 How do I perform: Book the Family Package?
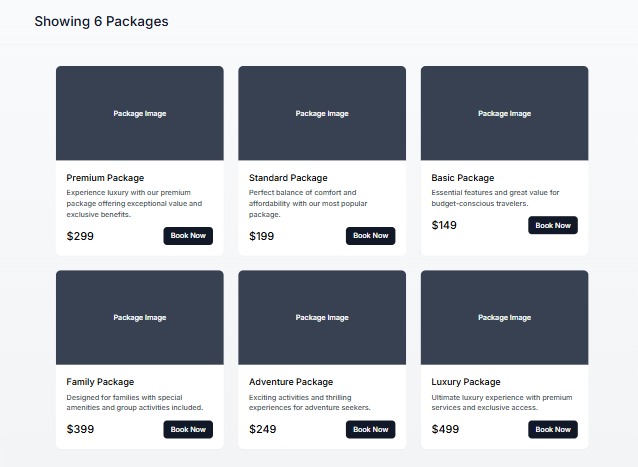tap(188, 429)
